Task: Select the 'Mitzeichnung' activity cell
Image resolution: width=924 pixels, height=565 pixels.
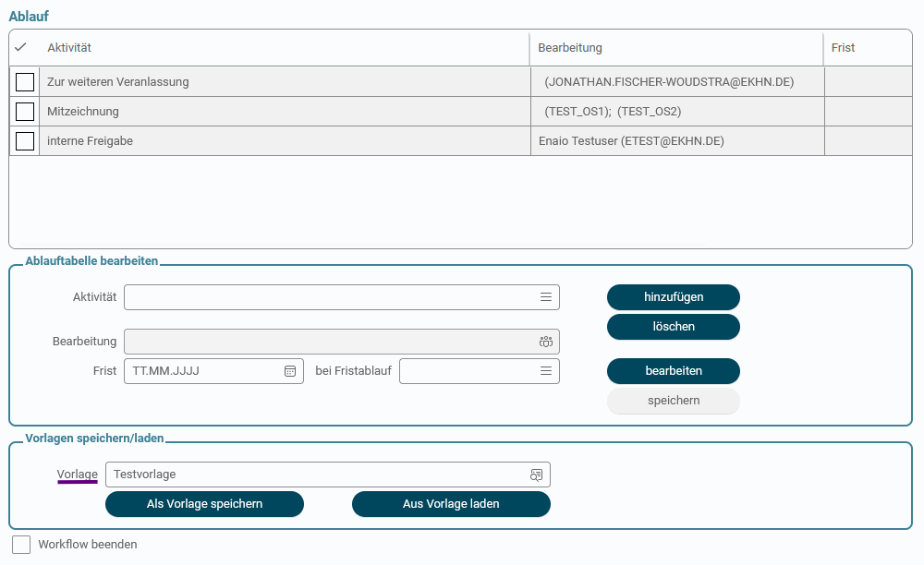Action: coord(286,111)
